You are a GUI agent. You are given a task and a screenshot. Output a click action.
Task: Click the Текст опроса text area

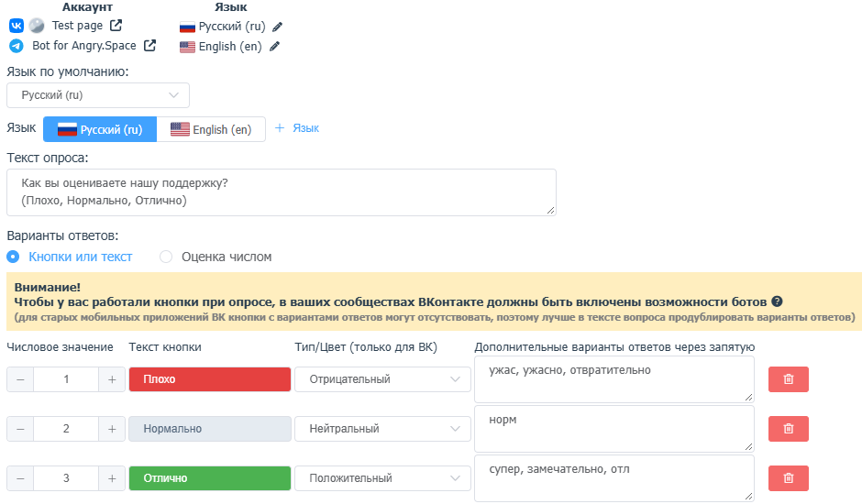282,192
